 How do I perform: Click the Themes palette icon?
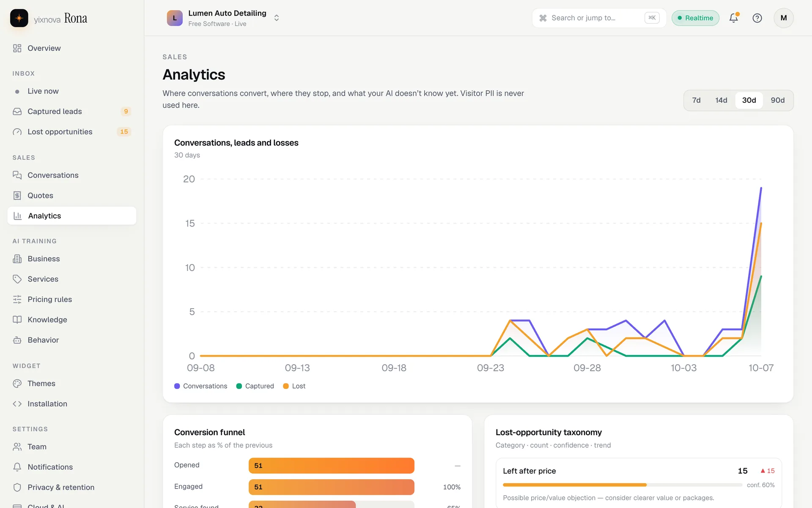pyautogui.click(x=17, y=384)
